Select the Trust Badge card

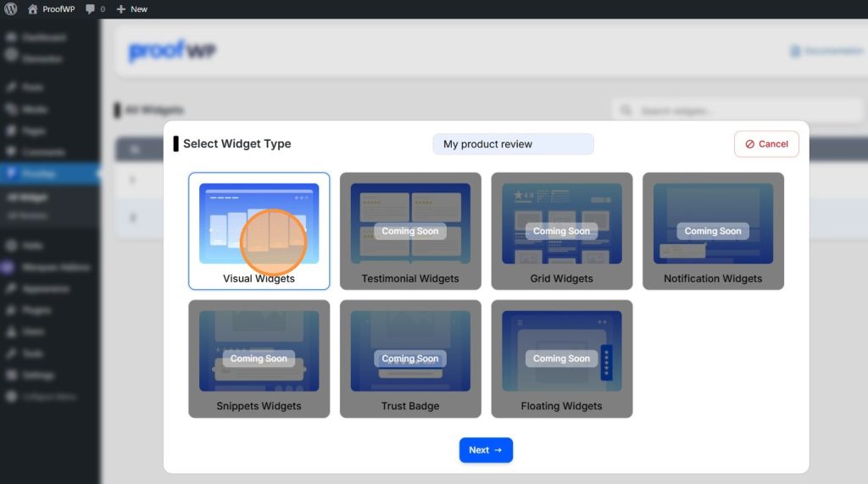410,359
